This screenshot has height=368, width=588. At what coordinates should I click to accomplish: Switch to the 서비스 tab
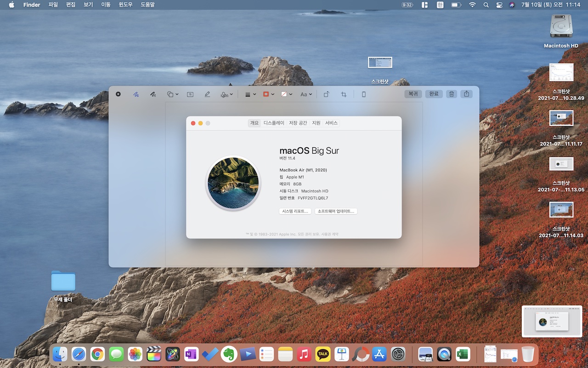(x=331, y=123)
